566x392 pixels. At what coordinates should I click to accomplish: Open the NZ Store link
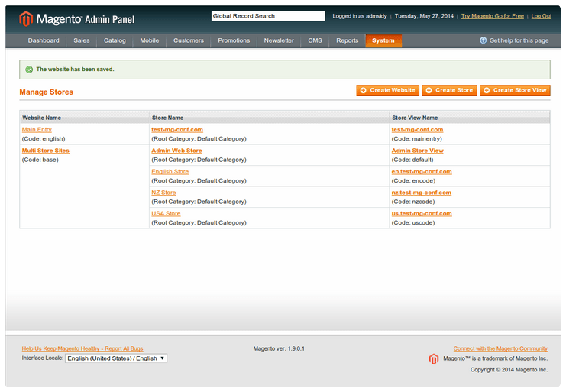click(164, 193)
